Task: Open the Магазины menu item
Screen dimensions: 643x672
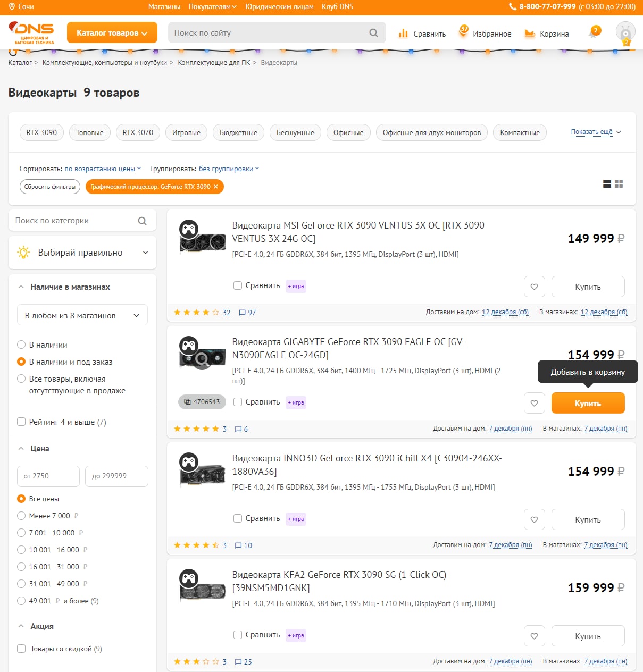Action: coord(164,6)
